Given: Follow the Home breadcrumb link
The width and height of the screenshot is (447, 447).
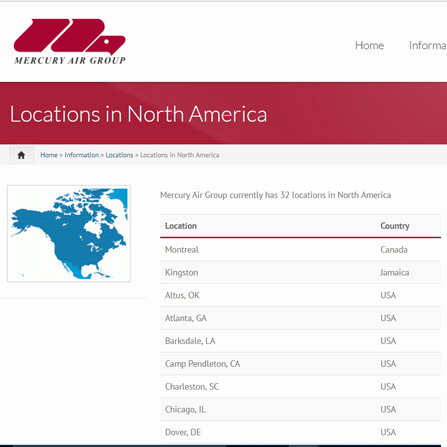Looking at the screenshot, I should [x=49, y=155].
